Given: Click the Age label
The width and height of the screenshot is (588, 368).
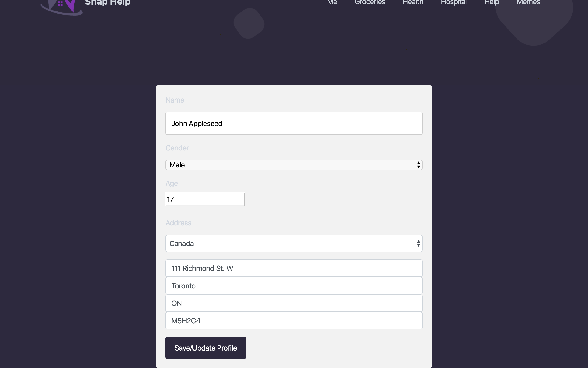Looking at the screenshot, I should click(172, 183).
